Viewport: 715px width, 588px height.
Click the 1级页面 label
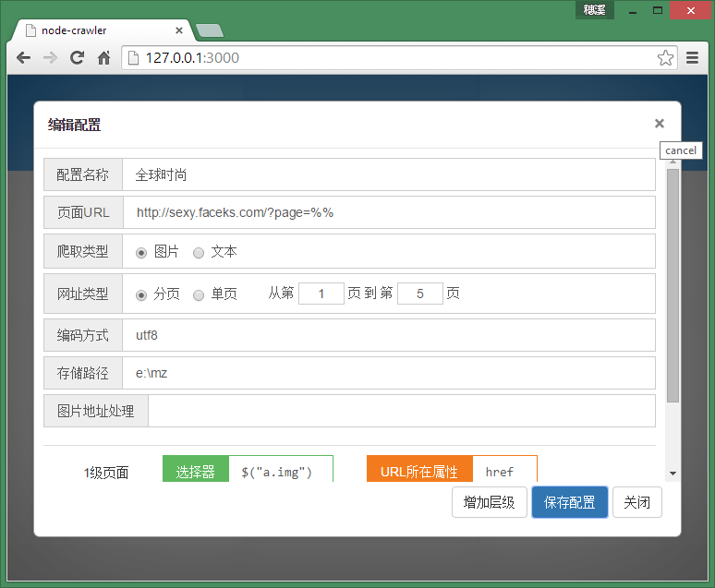tap(106, 473)
